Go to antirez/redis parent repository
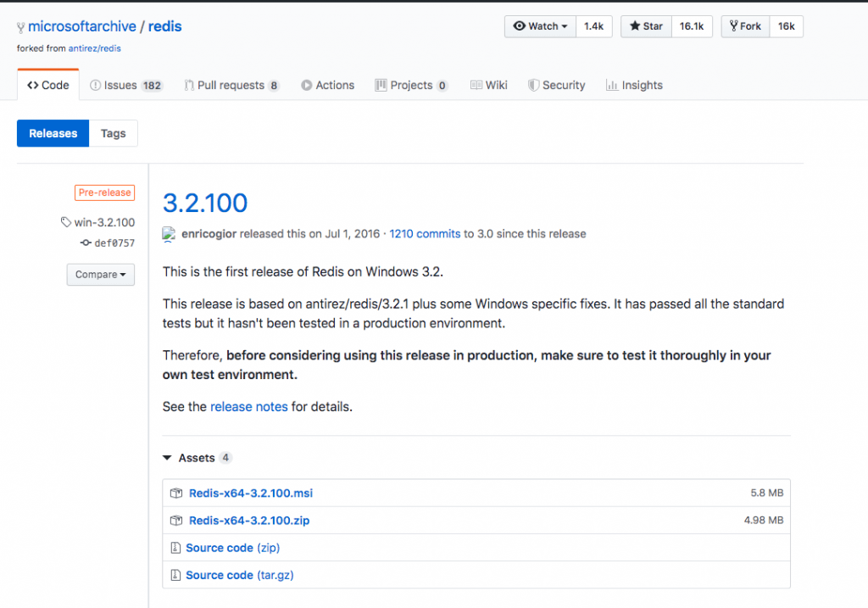 (x=95, y=48)
